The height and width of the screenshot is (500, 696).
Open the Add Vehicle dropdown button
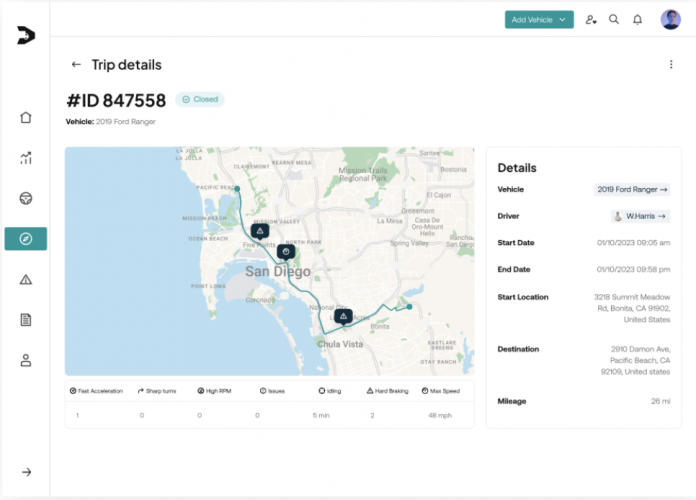click(x=539, y=20)
